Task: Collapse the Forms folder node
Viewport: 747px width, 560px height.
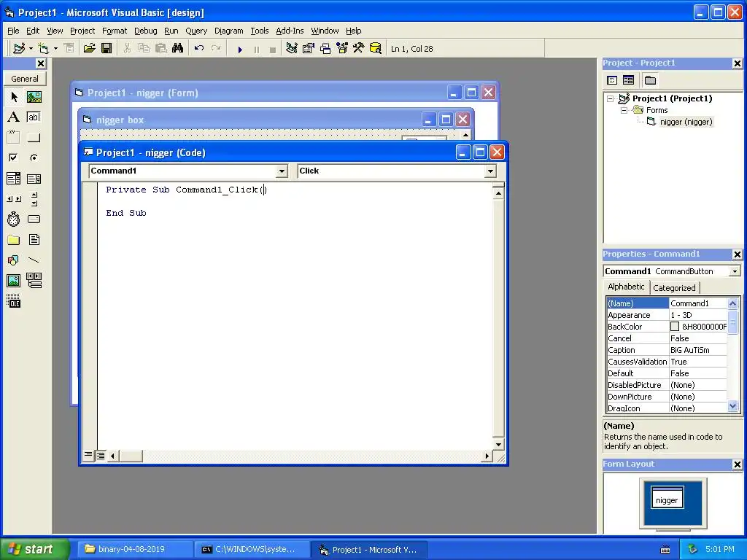Action: 624,111
